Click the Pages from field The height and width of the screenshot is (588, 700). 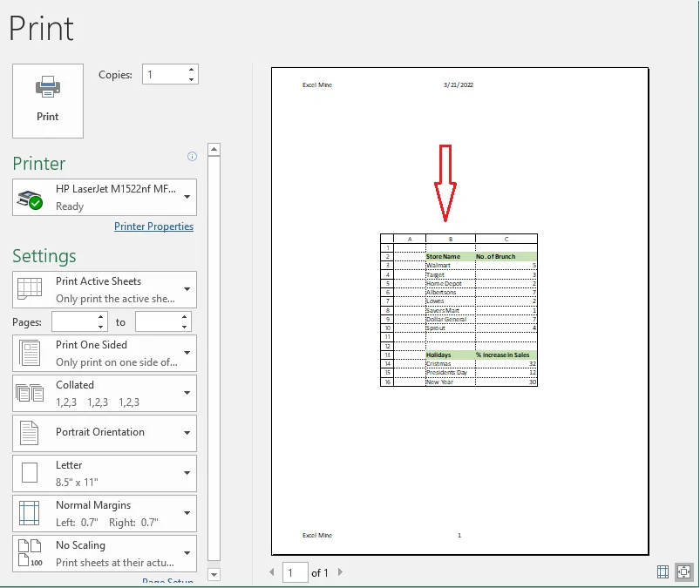[x=74, y=321]
